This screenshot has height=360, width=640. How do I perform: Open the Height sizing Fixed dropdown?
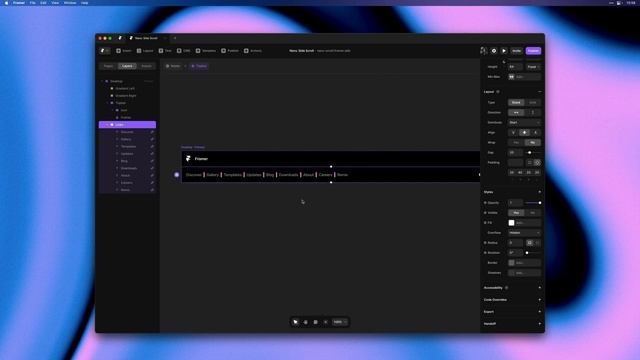[533, 67]
